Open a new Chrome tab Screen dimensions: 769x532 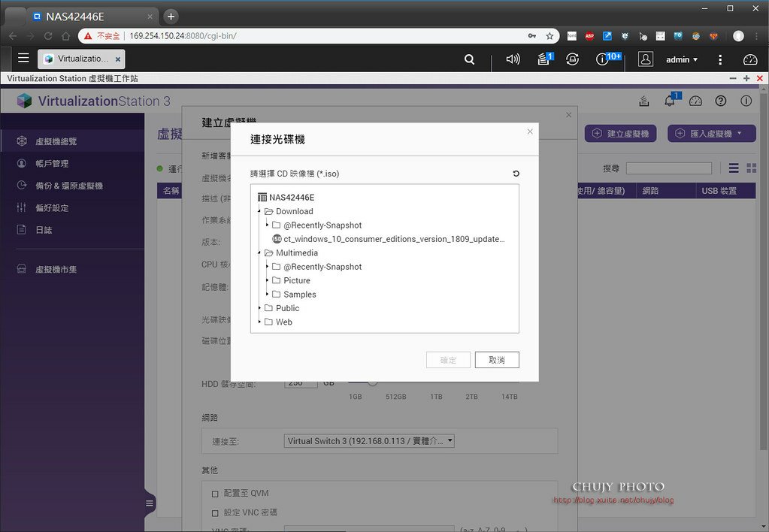click(x=171, y=17)
